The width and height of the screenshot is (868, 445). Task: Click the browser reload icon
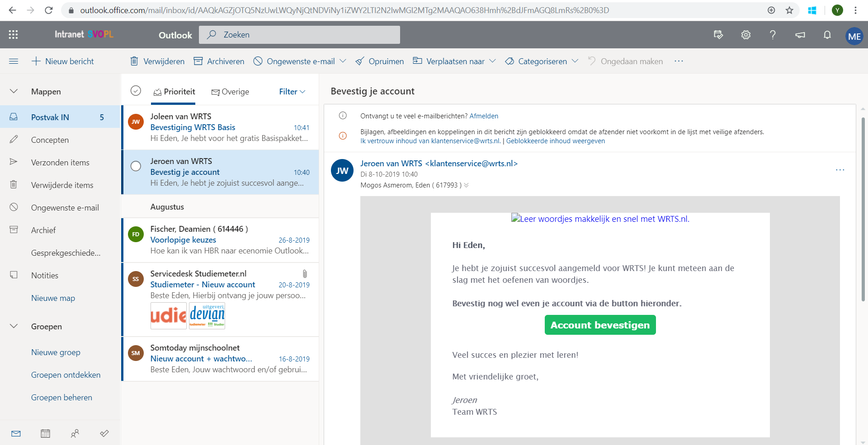[x=49, y=10]
